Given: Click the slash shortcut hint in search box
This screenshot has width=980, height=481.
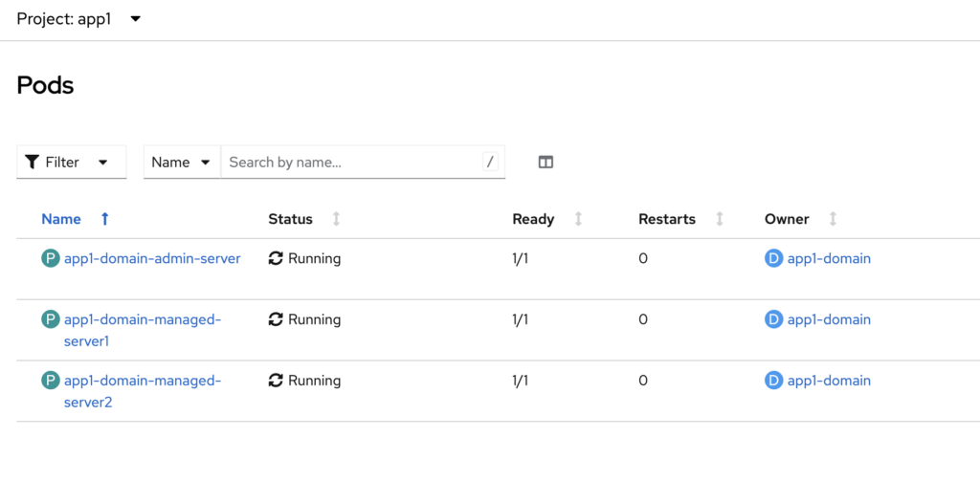Looking at the screenshot, I should pyautogui.click(x=491, y=163).
